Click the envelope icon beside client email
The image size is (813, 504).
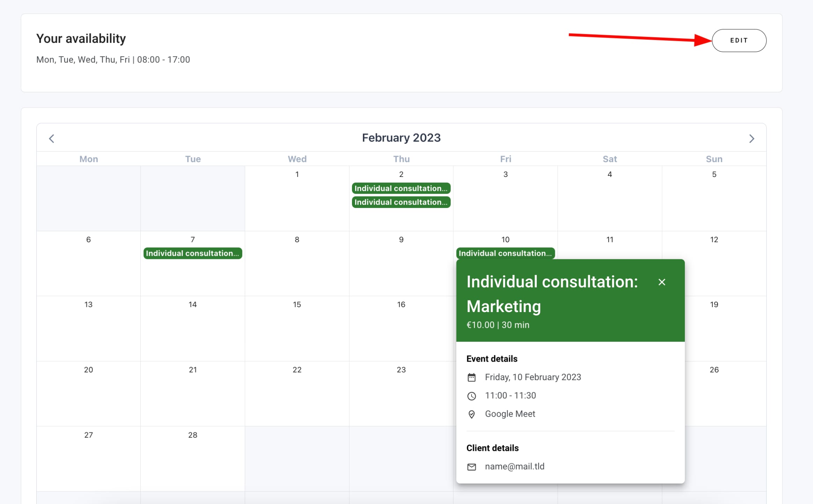(471, 467)
